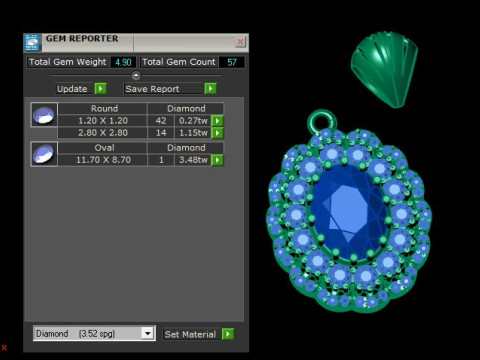Click the green arrow for the 1.15tw row
Image resolution: width=480 pixels, height=360 pixels.
[x=217, y=133]
